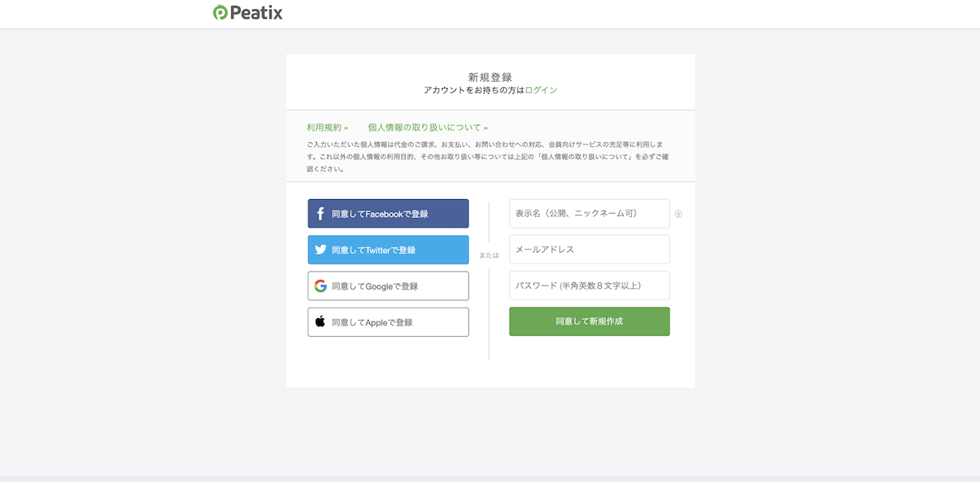Follow the ログイン link
Screen dimensions: 980x483
[541, 91]
